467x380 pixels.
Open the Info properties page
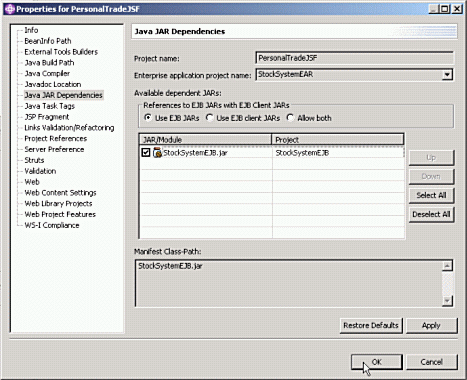[x=31, y=30]
